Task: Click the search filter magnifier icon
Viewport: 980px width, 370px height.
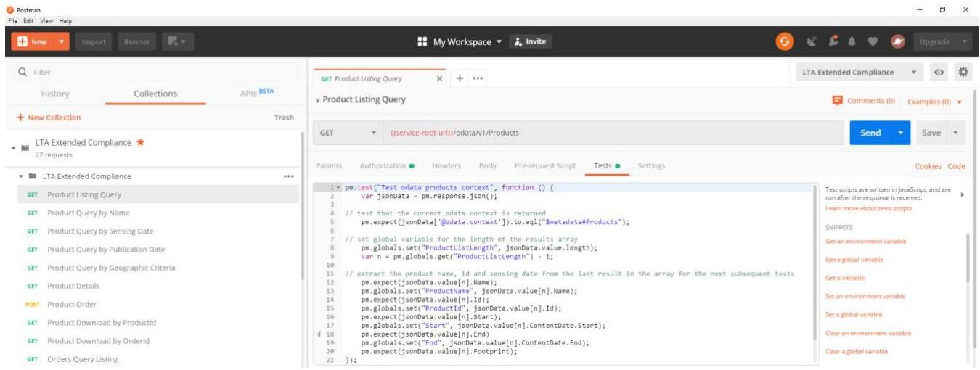Action: [x=23, y=73]
